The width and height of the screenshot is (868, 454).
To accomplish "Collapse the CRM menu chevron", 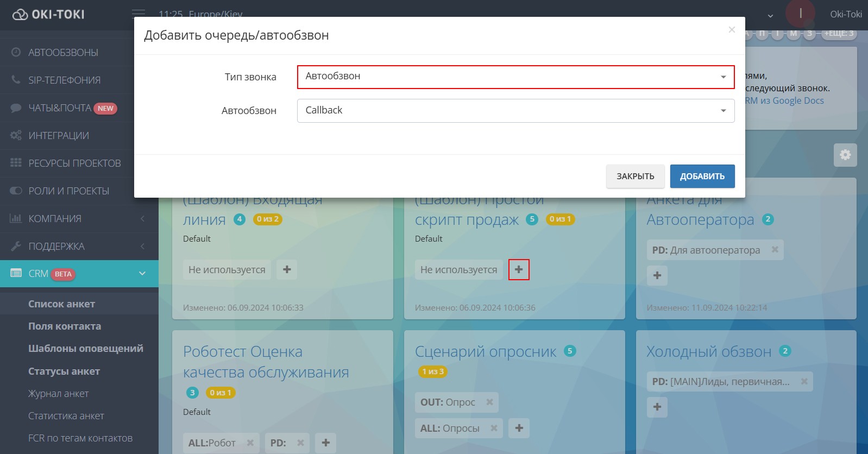I will click(x=142, y=273).
